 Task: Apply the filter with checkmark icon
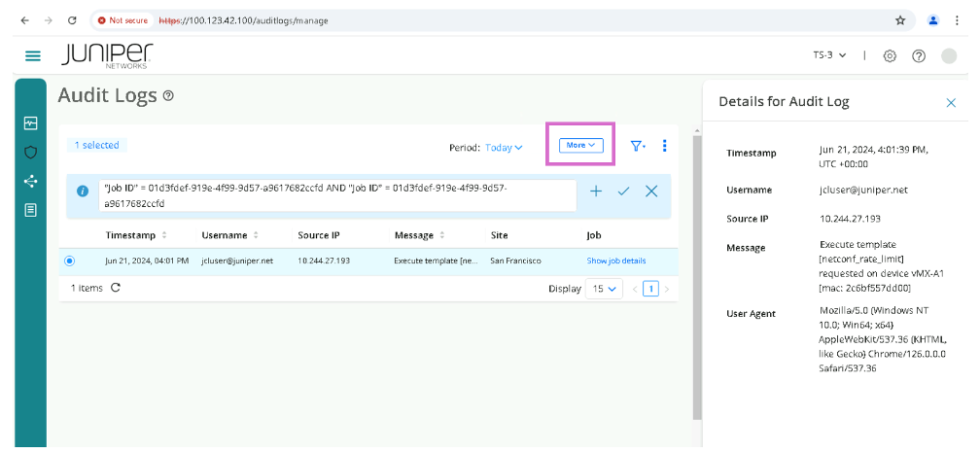pyautogui.click(x=623, y=192)
